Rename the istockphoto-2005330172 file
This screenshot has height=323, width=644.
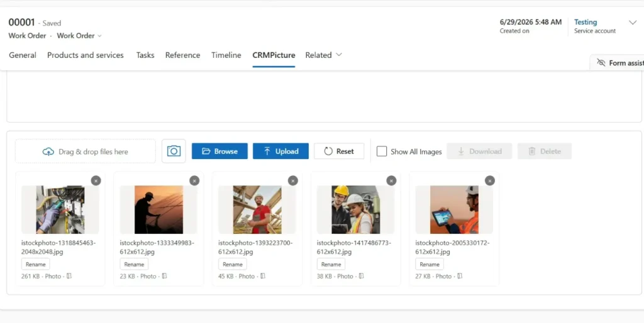pos(430,265)
